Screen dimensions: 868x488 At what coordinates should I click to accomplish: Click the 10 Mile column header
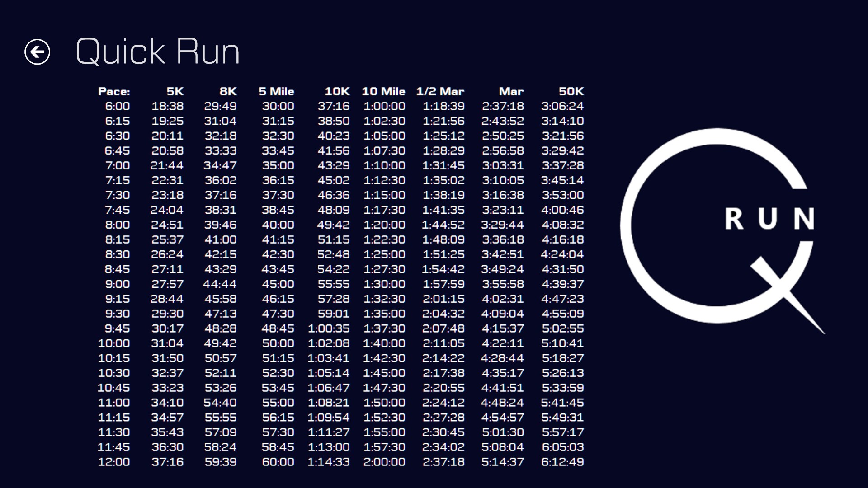(383, 92)
